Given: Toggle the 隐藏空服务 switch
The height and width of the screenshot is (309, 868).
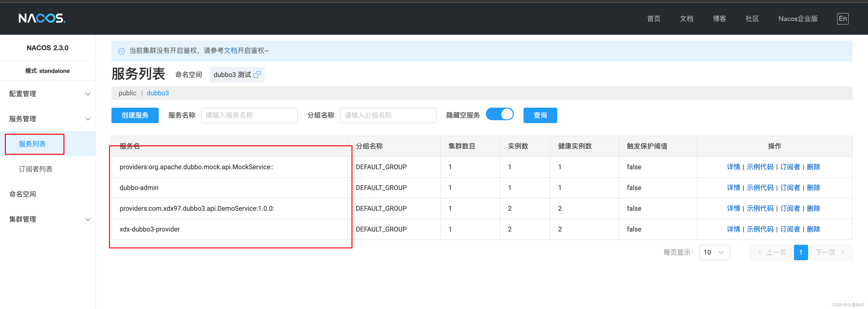Looking at the screenshot, I should pyautogui.click(x=500, y=114).
